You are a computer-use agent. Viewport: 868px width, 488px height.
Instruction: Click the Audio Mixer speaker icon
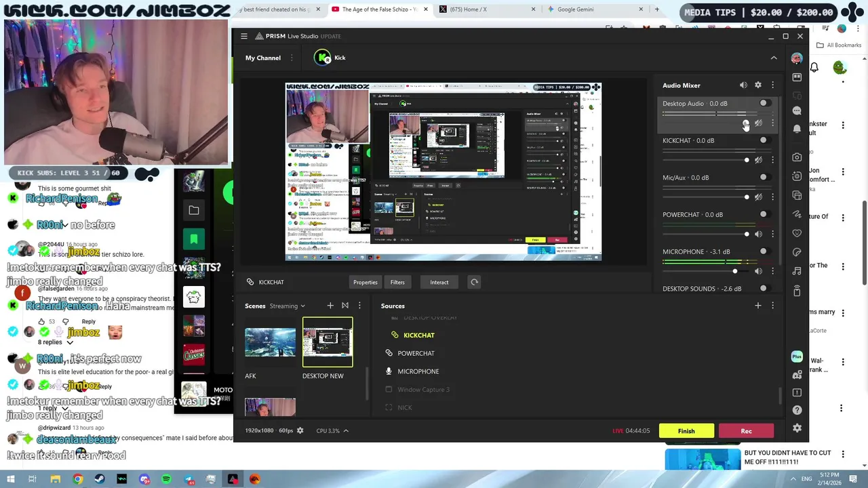point(743,85)
